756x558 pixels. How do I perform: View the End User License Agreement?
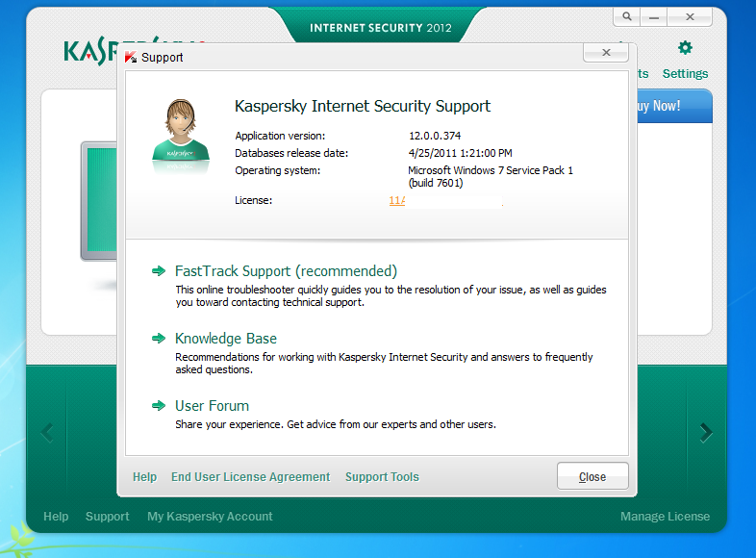(x=250, y=477)
